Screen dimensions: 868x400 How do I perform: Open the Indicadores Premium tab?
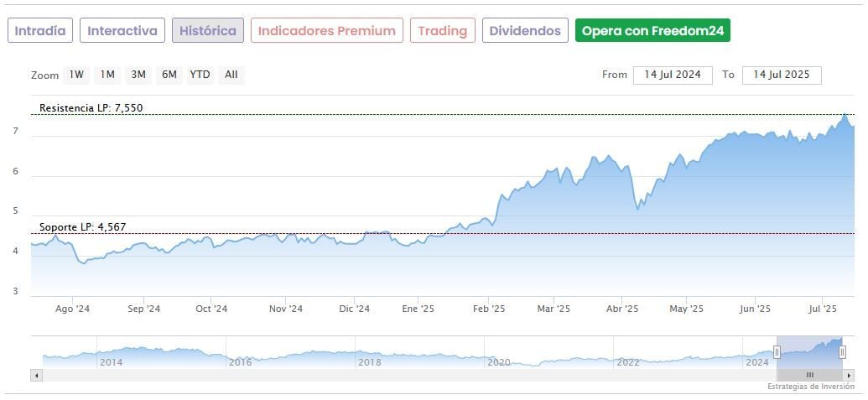click(326, 31)
